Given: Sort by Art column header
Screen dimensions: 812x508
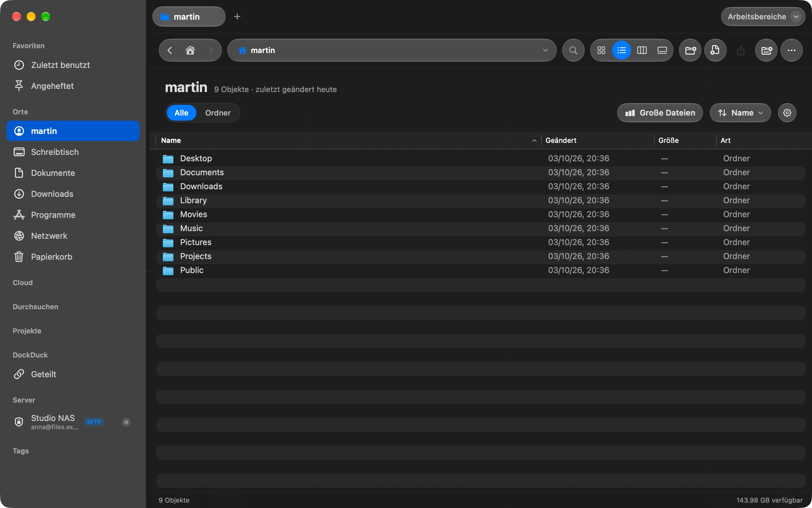Looking at the screenshot, I should coord(762,140).
